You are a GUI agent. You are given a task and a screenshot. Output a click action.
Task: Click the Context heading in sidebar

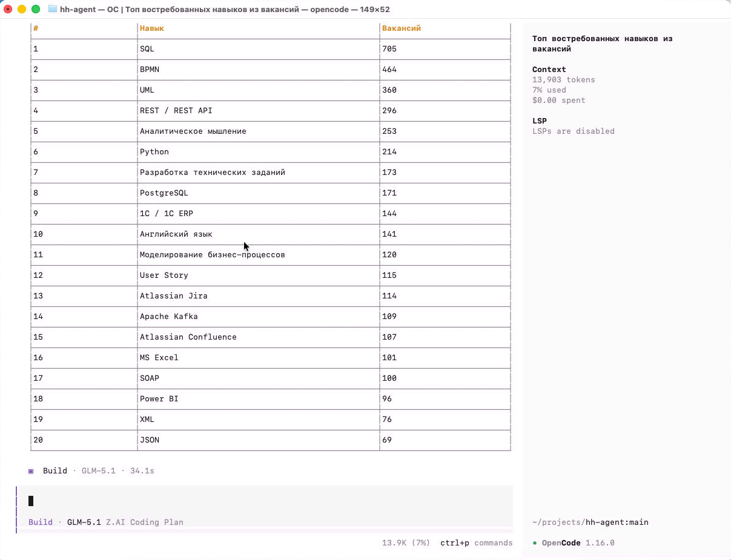coord(549,70)
